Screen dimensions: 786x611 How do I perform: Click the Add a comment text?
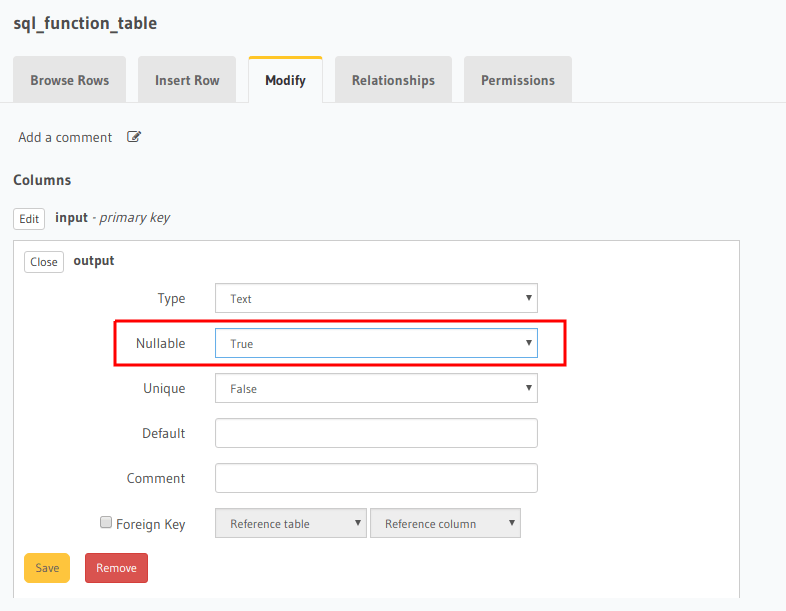[x=65, y=137]
